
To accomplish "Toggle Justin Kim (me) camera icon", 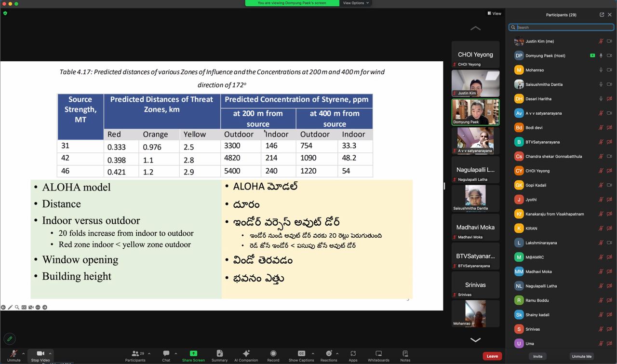I will [609, 41].
